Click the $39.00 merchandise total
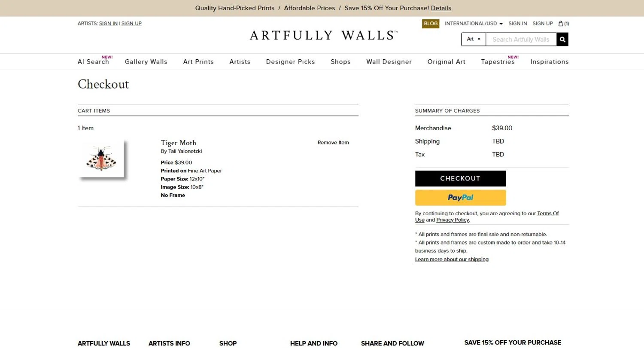The image size is (644, 348). tap(502, 128)
